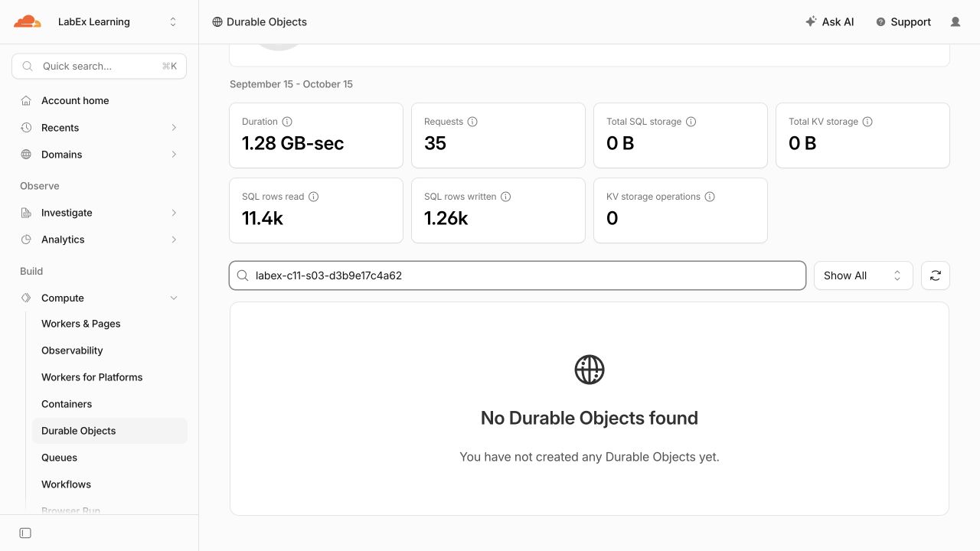This screenshot has height=551, width=980.
Task: Open Domains in the sidebar
Action: pos(99,154)
